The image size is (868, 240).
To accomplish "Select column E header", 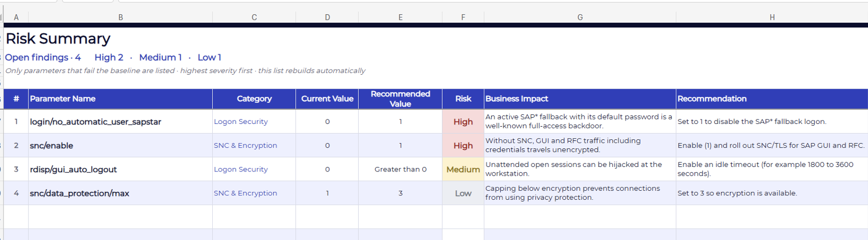I will (x=400, y=18).
